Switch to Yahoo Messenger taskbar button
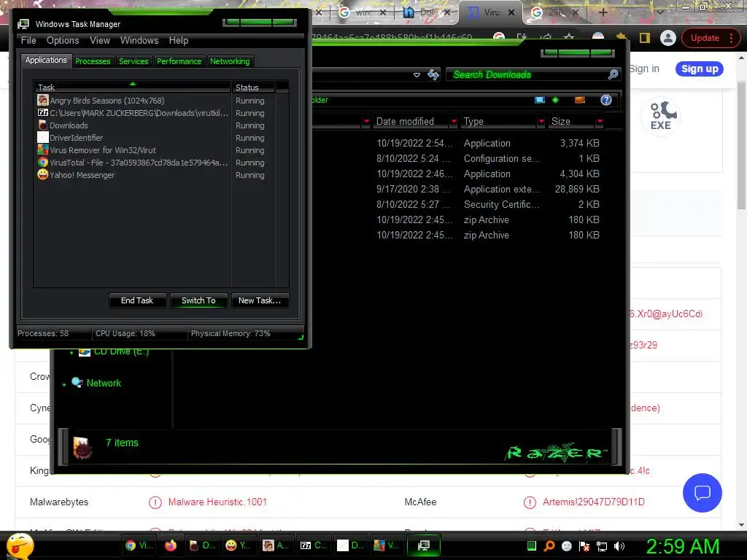This screenshot has height=560, width=747. click(x=239, y=545)
